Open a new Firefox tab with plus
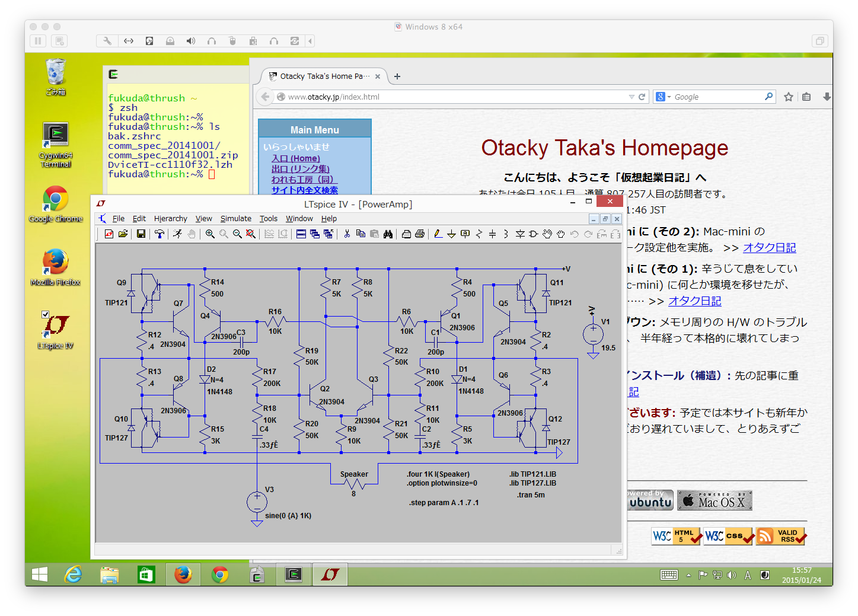Image resolution: width=858 pixels, height=616 pixels. coord(397,76)
